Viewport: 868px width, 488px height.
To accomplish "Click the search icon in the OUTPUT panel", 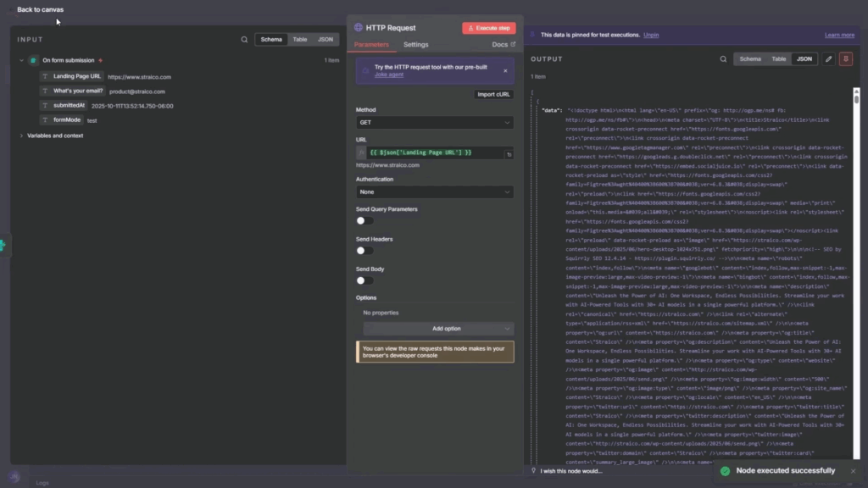I will tap(723, 59).
